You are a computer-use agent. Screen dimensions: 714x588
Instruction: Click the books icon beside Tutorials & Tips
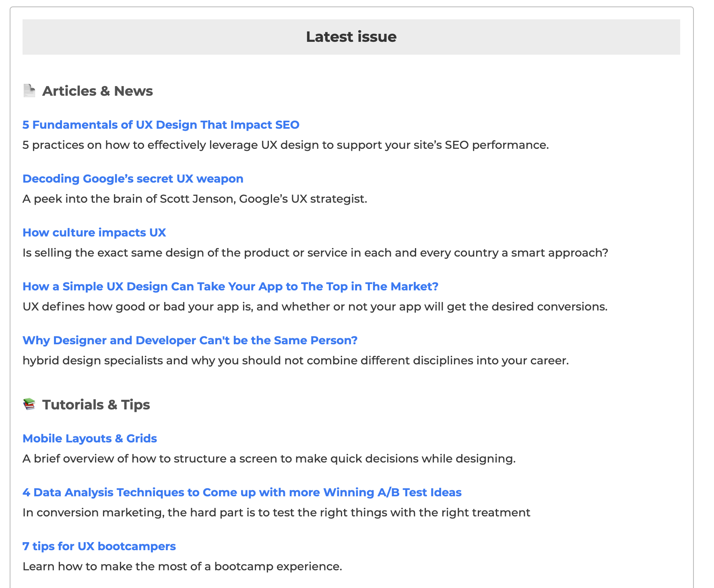pos(29,404)
